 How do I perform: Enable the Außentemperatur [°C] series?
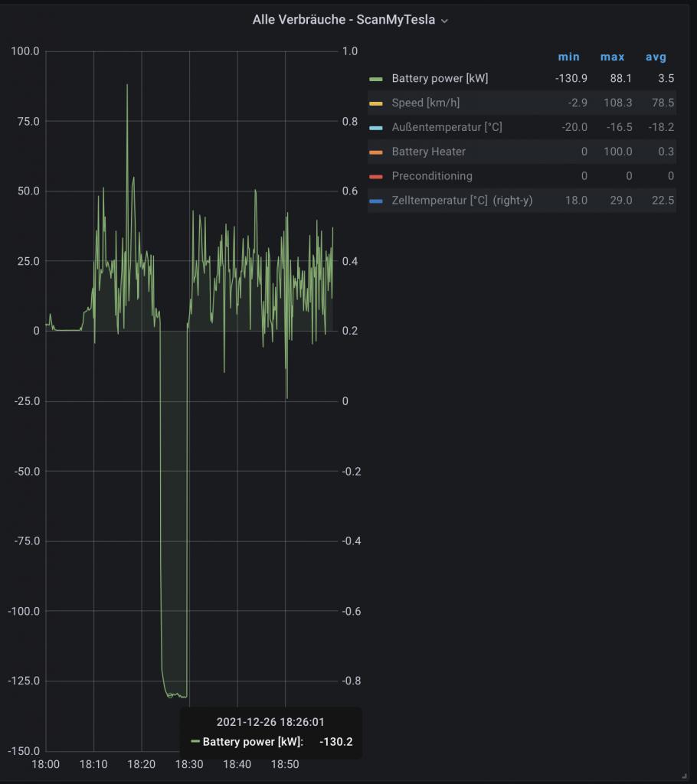[447, 127]
